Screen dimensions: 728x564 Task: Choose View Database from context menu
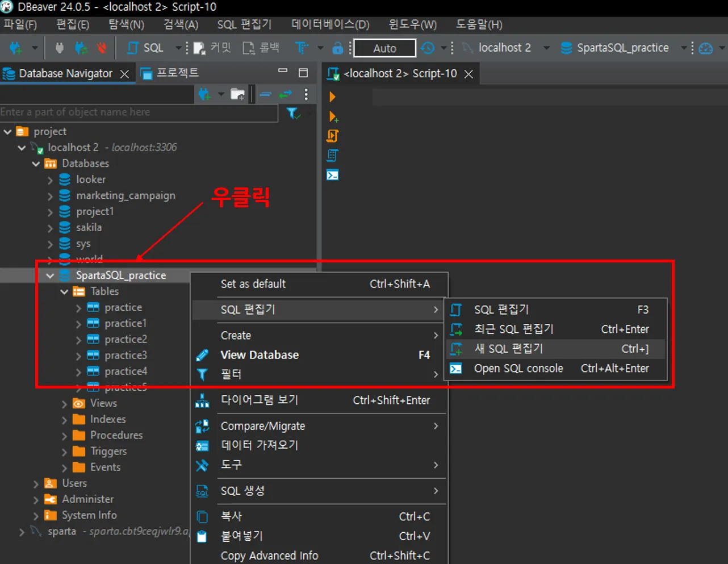coord(320,355)
